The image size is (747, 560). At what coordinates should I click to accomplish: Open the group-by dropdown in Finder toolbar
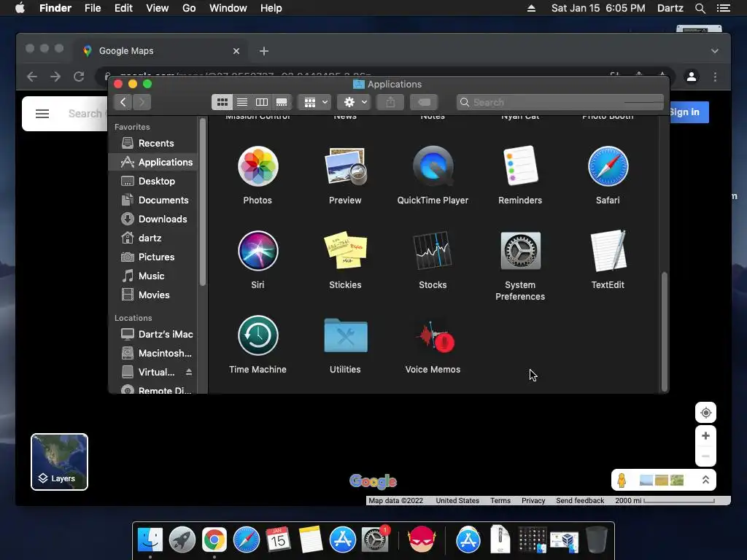tap(315, 102)
